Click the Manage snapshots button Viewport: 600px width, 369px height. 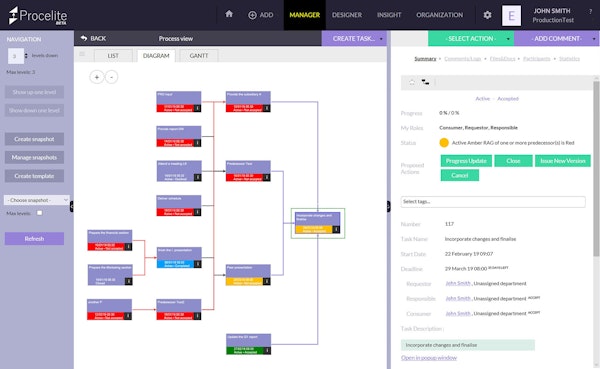(34, 157)
